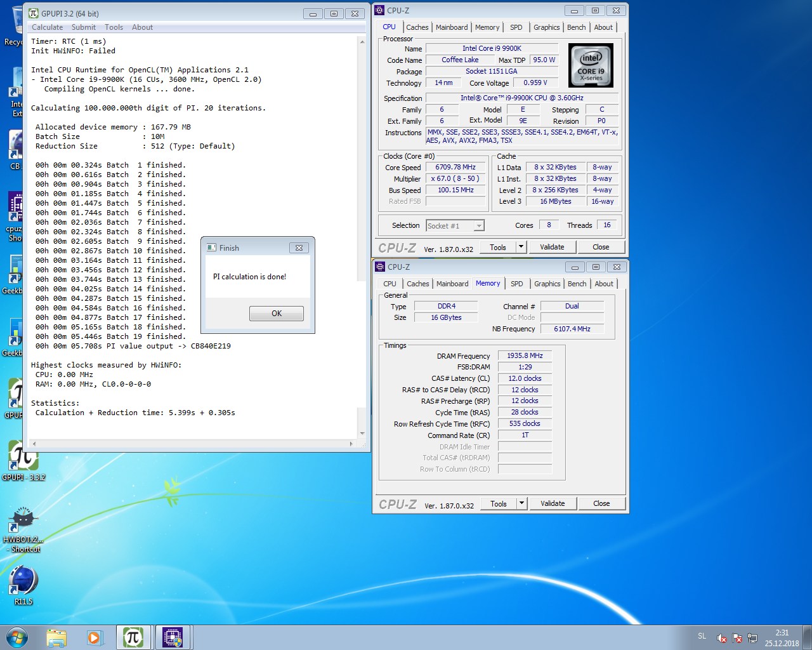Open R11.5 Cinebench desktop icon
Viewport: 812px width, 650px height.
pos(23,585)
